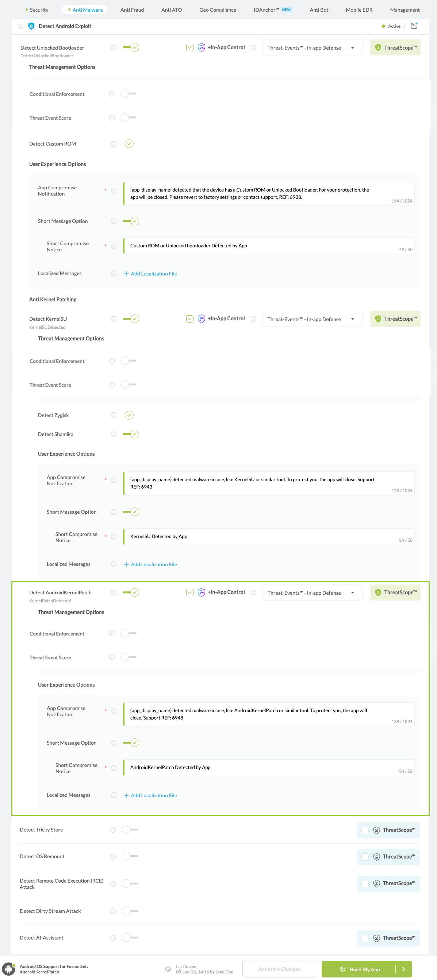Open the arrow next to Build My App
Image resolution: width=437 pixels, height=980 pixels.
tap(404, 969)
